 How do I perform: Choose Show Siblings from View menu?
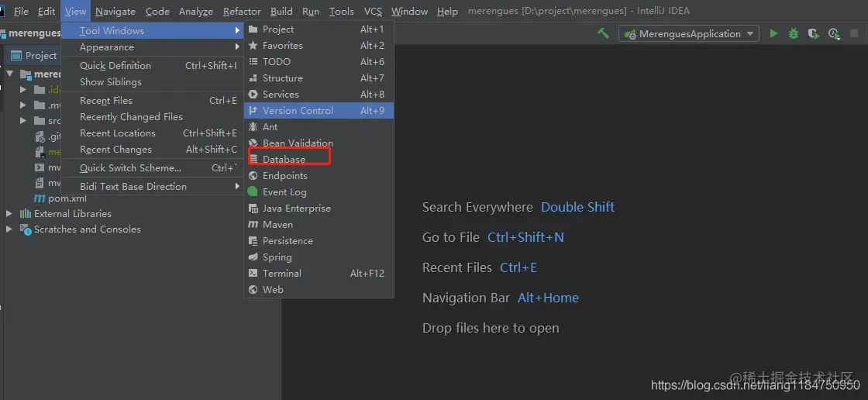pyautogui.click(x=152, y=81)
